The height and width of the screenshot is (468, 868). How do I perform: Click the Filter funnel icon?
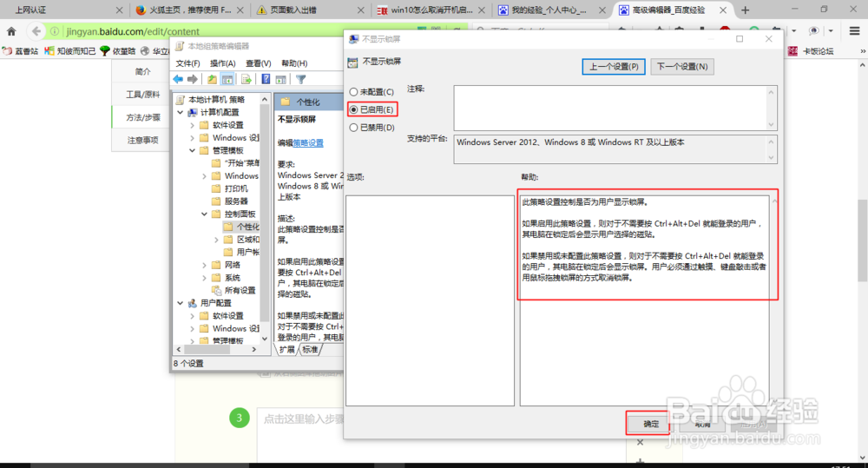click(300, 79)
